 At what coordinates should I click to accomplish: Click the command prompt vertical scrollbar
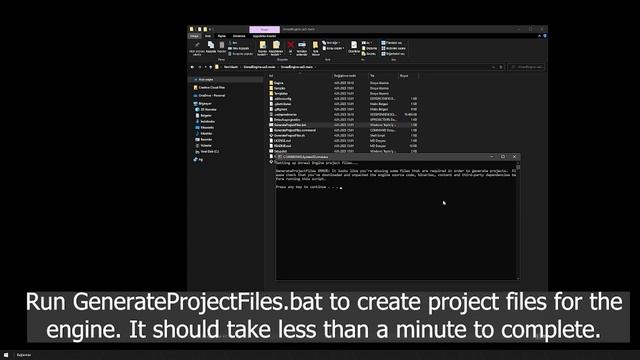coord(518,220)
